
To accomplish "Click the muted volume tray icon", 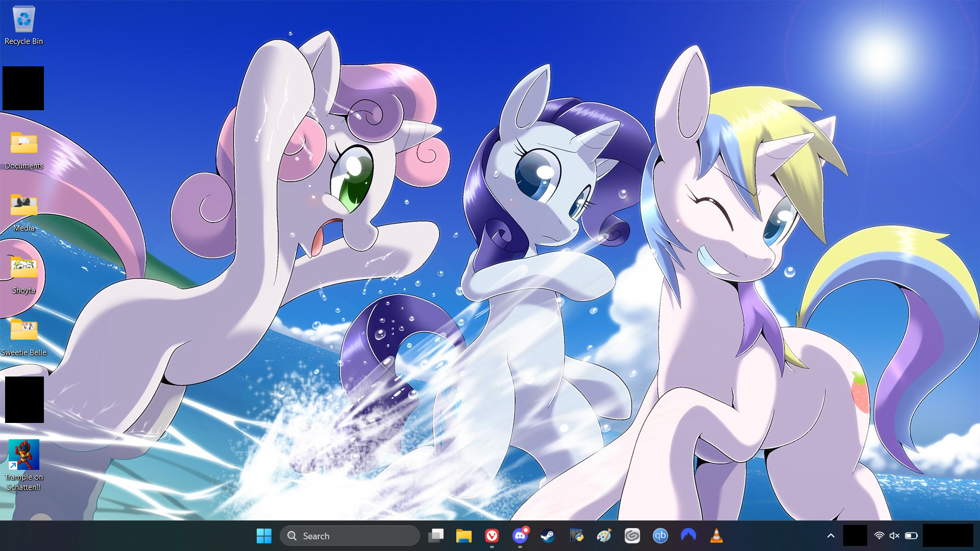I will [894, 536].
